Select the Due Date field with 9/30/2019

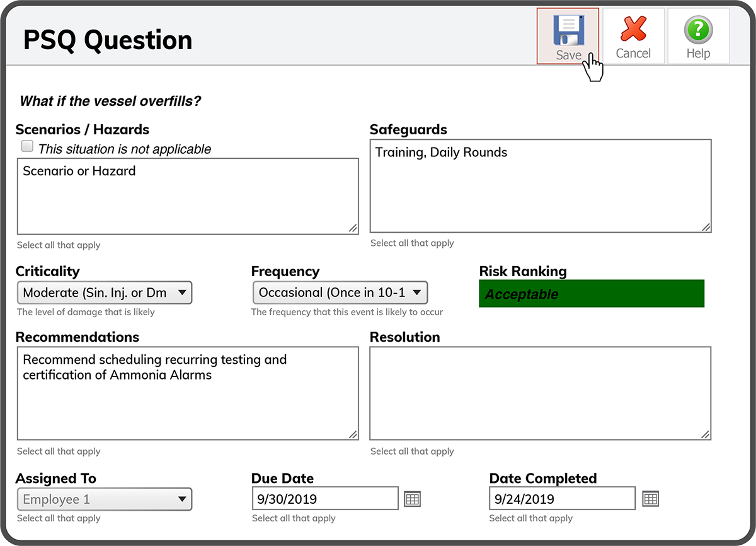point(325,499)
